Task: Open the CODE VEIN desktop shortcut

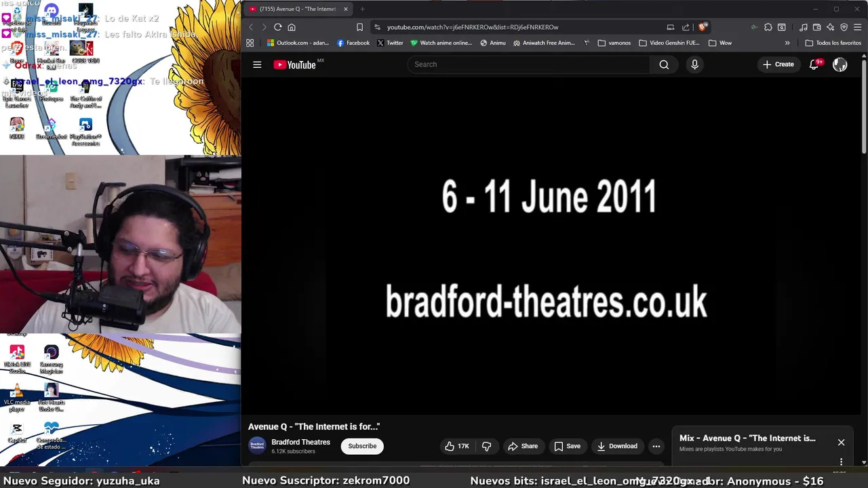Action: point(85,52)
